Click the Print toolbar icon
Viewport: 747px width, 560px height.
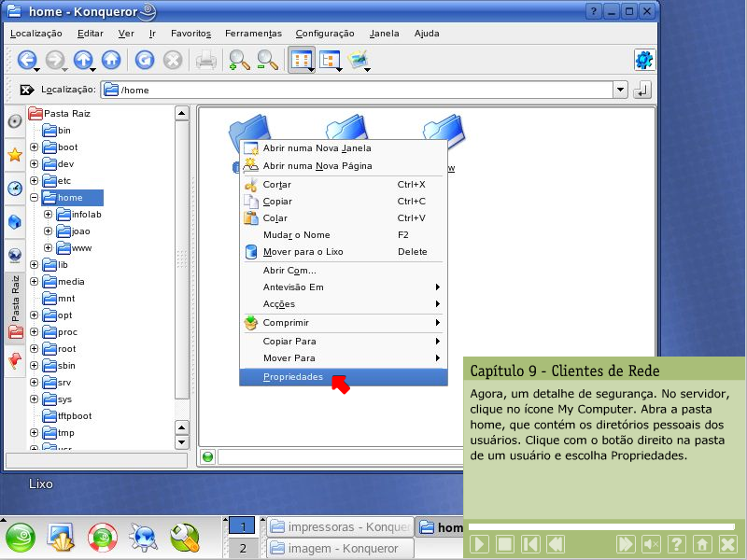[x=206, y=60]
